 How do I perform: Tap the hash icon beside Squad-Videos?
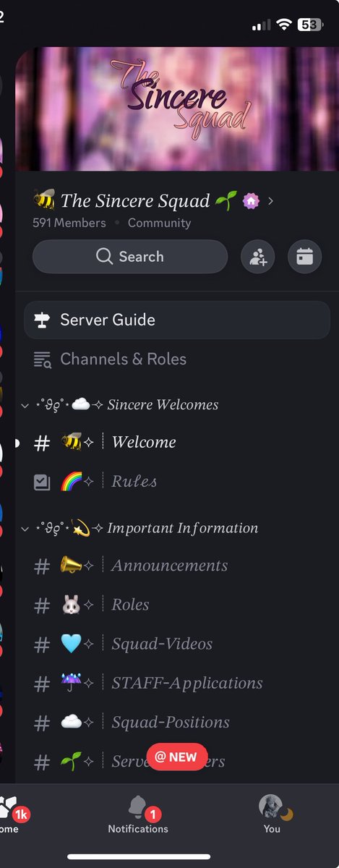43,644
